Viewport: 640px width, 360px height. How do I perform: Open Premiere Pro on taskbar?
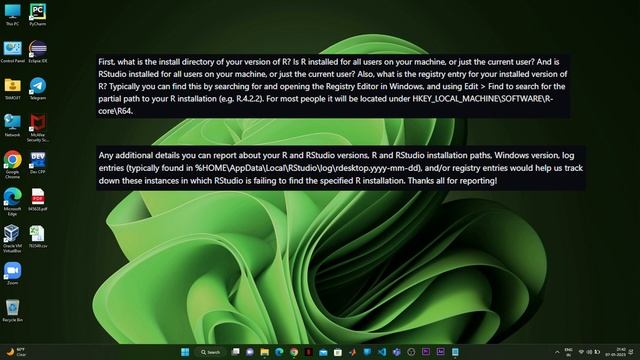(x=426, y=352)
